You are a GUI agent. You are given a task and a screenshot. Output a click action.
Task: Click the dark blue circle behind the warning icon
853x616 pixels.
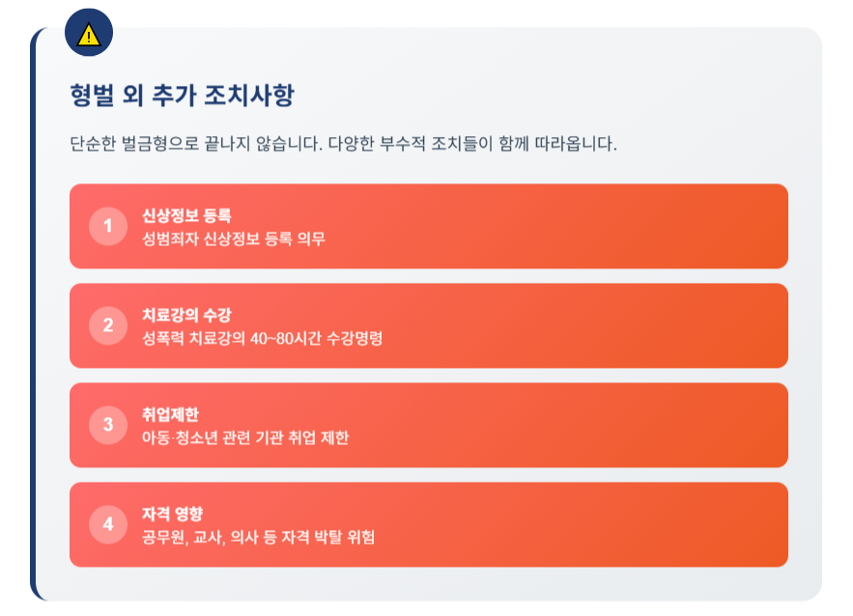pyautogui.click(x=89, y=32)
